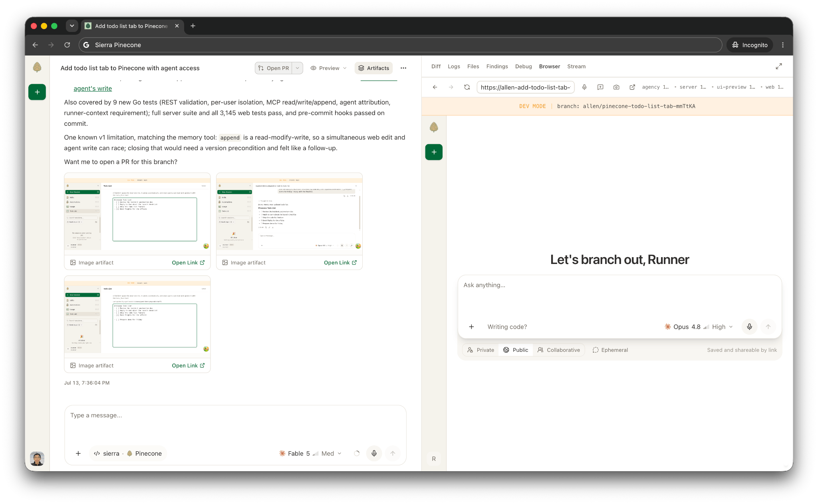Toggle the Artifacts panel button
818x504 pixels.
click(x=373, y=68)
